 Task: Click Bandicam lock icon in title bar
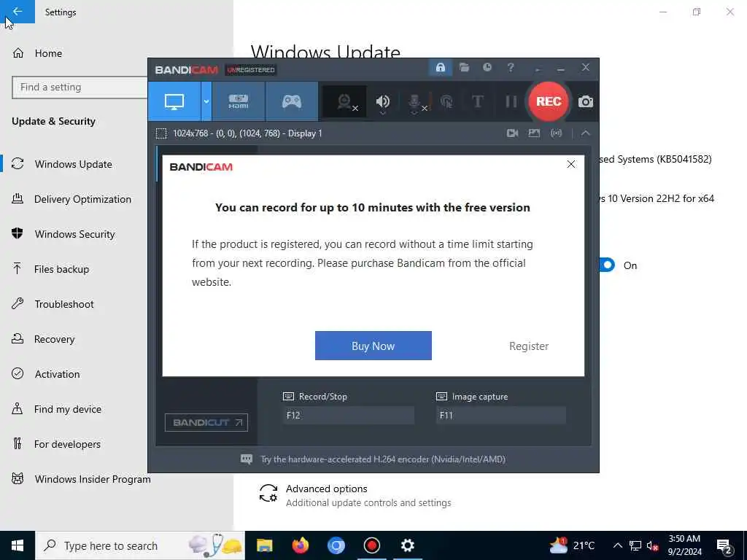pyautogui.click(x=440, y=68)
